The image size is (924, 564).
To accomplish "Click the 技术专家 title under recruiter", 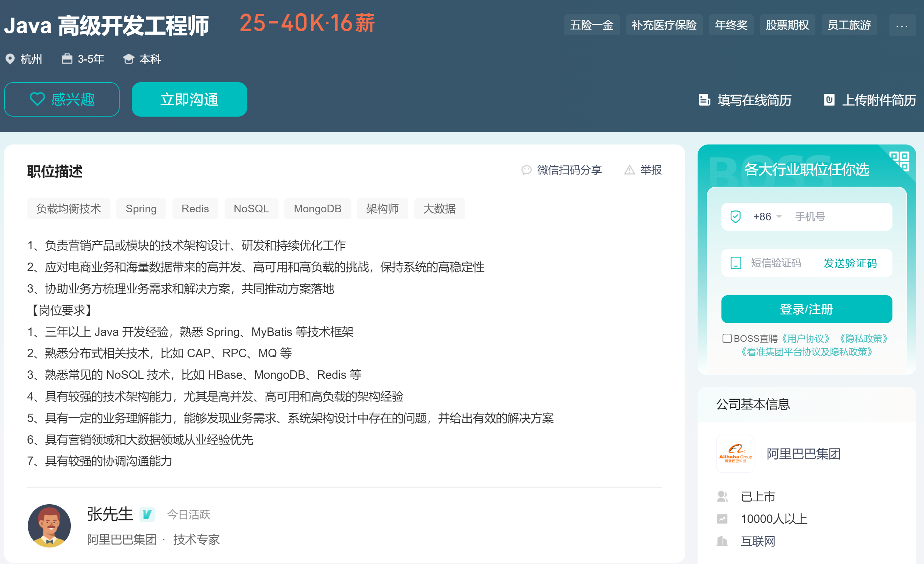I will pyautogui.click(x=196, y=540).
